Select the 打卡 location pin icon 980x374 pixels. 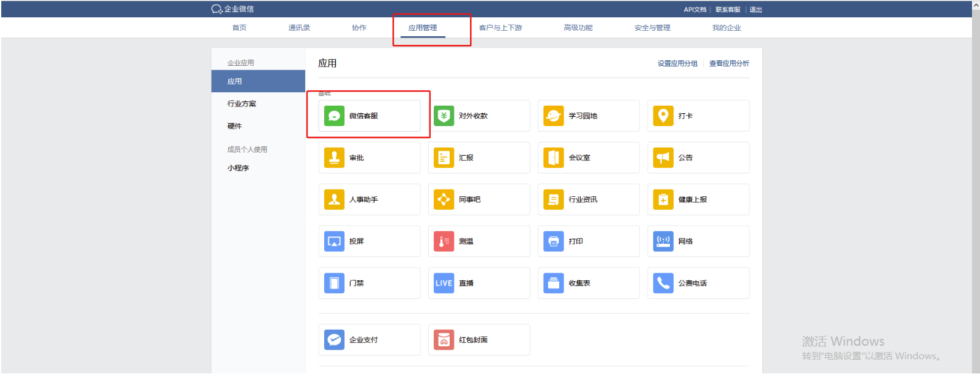[663, 116]
